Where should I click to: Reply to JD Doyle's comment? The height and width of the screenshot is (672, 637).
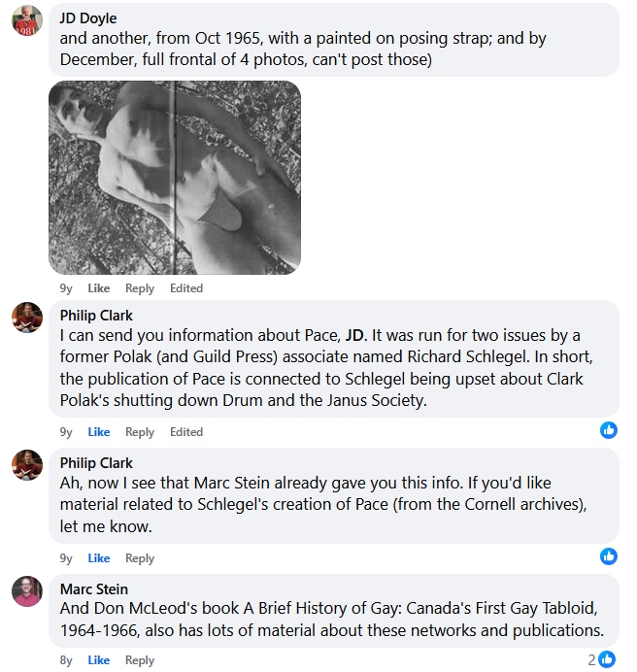click(x=140, y=288)
